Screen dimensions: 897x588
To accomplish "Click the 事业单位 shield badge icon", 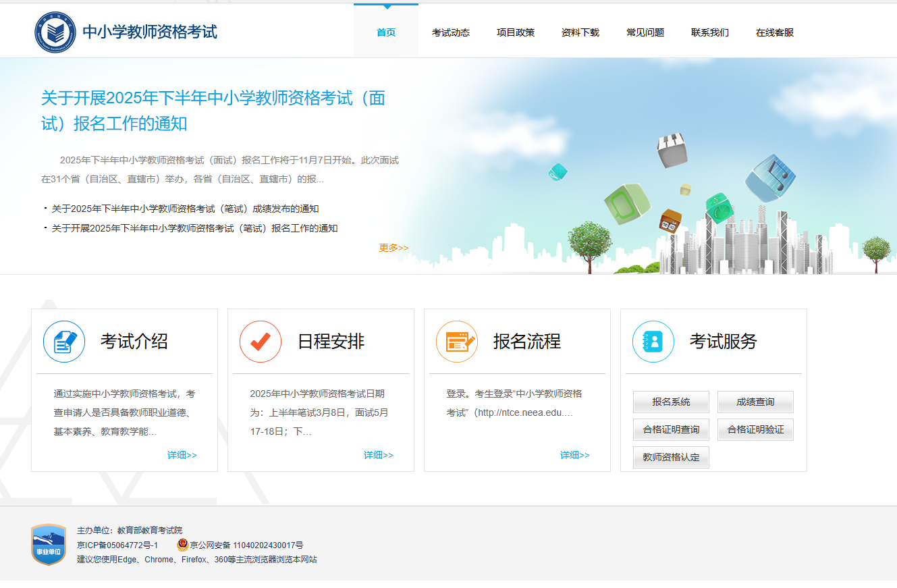I will point(49,545).
